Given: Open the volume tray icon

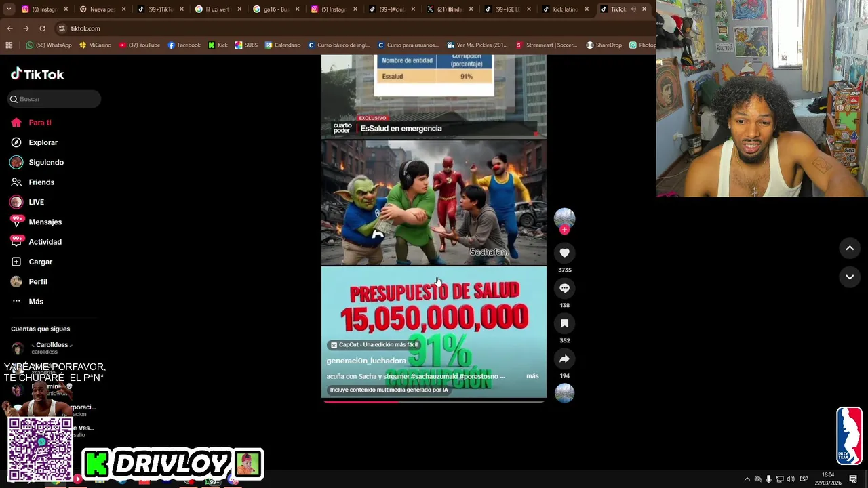Looking at the screenshot, I should tap(791, 479).
